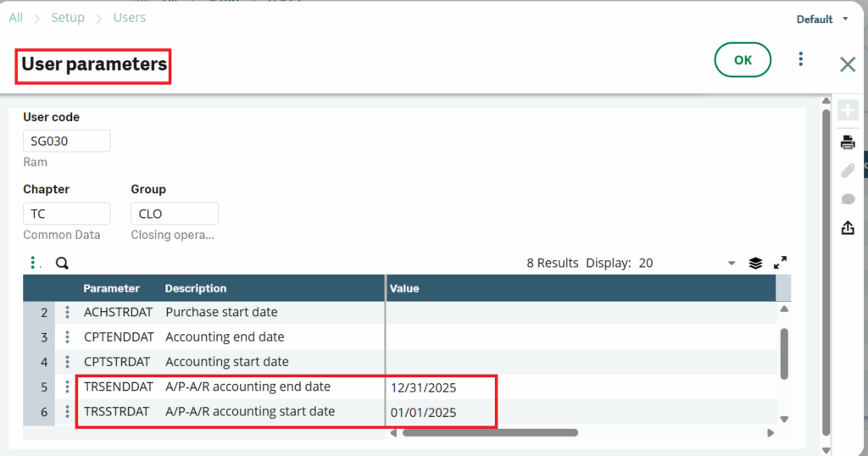
Task: Click the horizontal scrollbar under the grid
Action: click(490, 432)
